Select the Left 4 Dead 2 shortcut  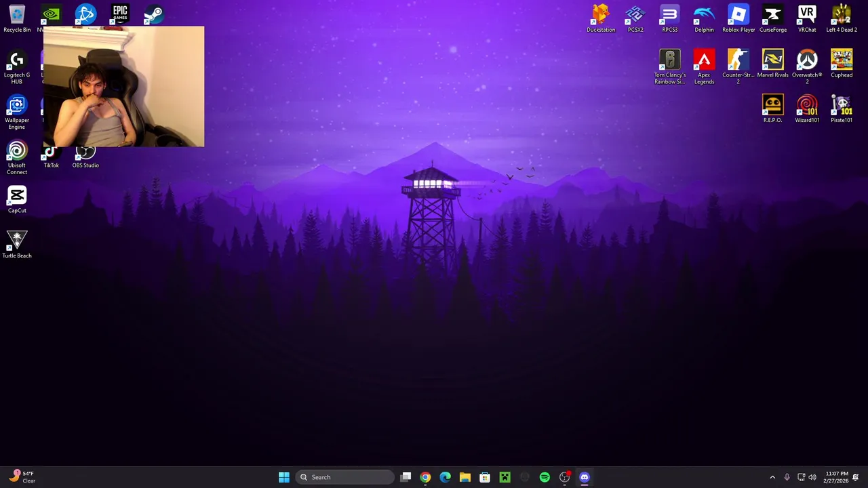point(842,18)
